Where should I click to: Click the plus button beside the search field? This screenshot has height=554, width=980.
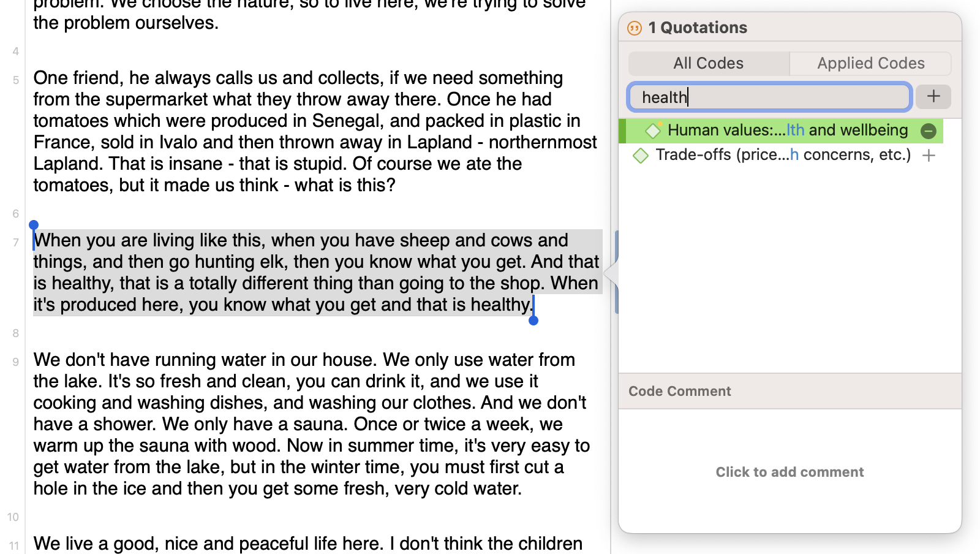933,97
